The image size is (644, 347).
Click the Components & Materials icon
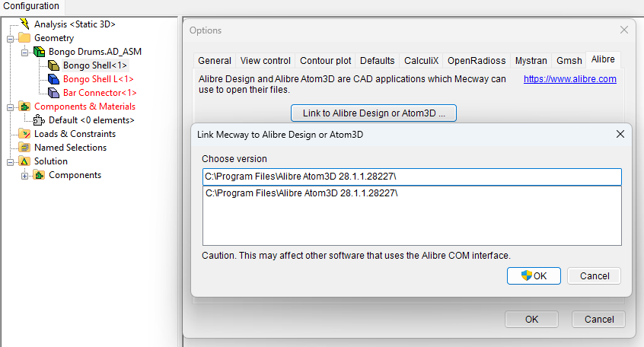(24, 107)
